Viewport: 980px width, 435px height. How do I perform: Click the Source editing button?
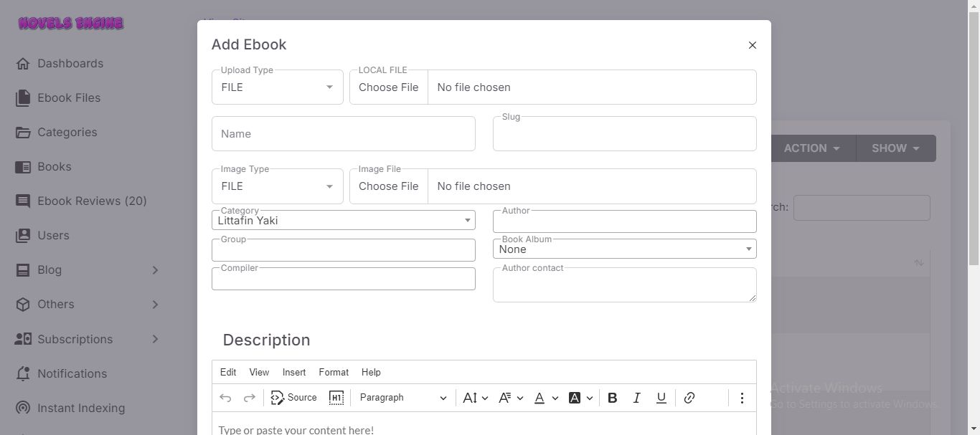coord(293,398)
